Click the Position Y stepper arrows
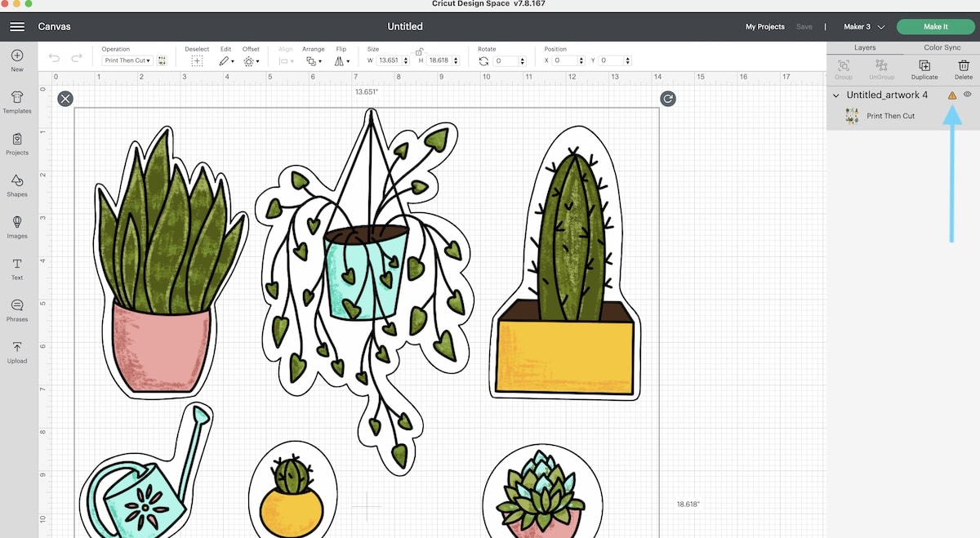The width and height of the screenshot is (980, 538). (627, 61)
